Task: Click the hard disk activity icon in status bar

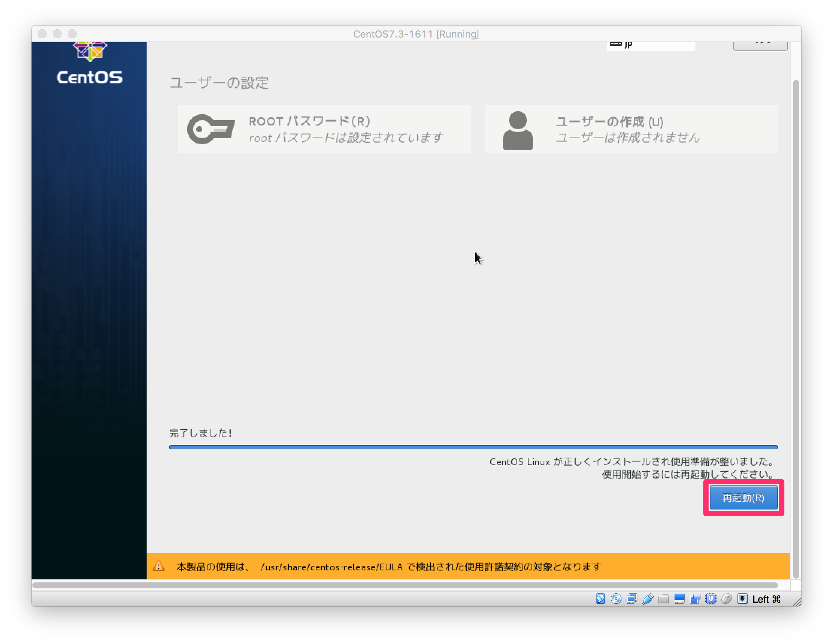Action: tap(601, 599)
